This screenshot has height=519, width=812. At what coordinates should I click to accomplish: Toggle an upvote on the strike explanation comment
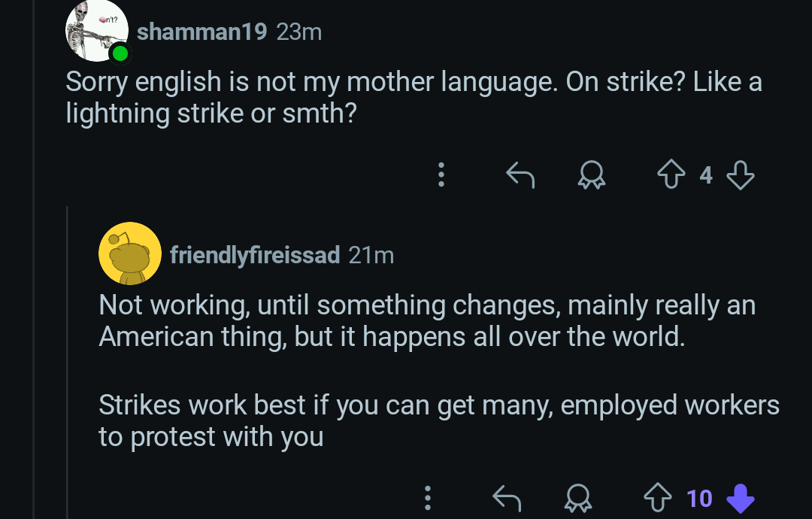point(659,498)
